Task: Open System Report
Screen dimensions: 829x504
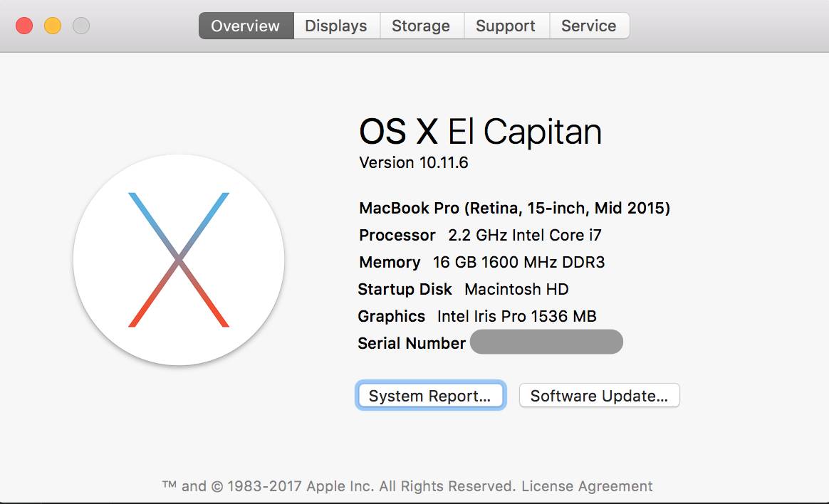Action: pyautogui.click(x=430, y=396)
